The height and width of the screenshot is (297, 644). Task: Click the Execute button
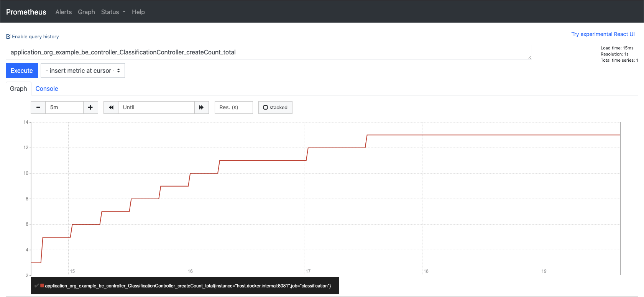[x=22, y=71]
